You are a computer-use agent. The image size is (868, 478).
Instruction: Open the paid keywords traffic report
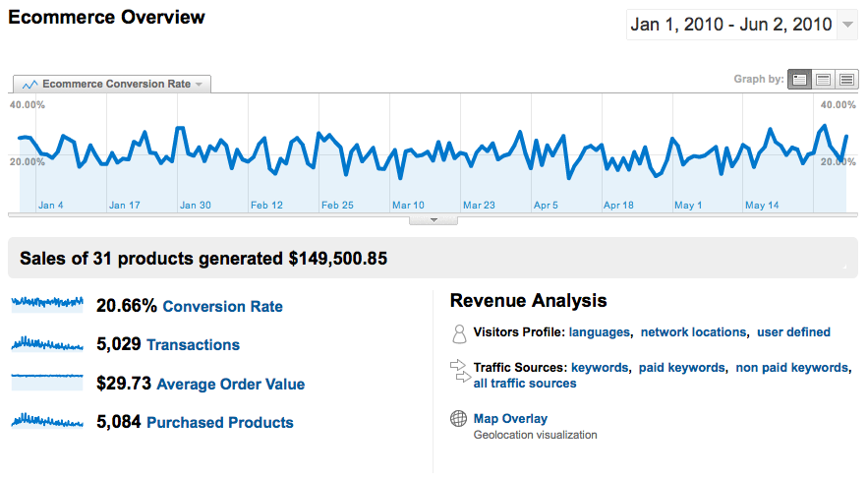click(681, 368)
